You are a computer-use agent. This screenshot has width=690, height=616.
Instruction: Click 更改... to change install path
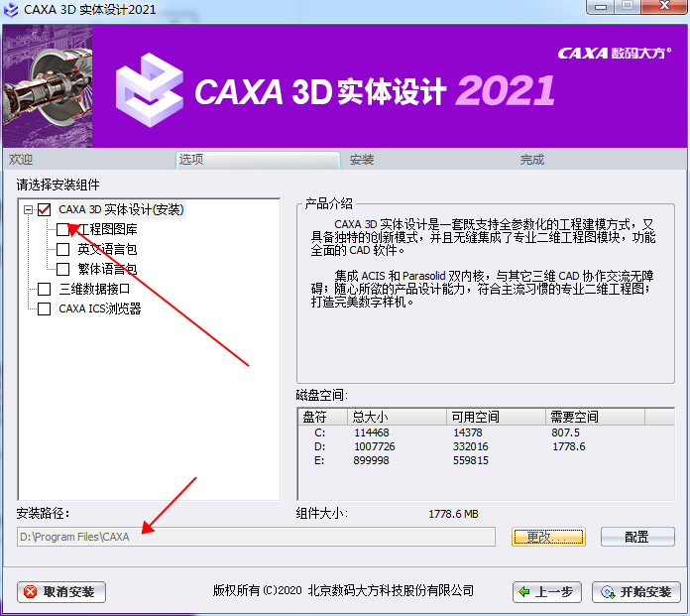pyautogui.click(x=548, y=537)
